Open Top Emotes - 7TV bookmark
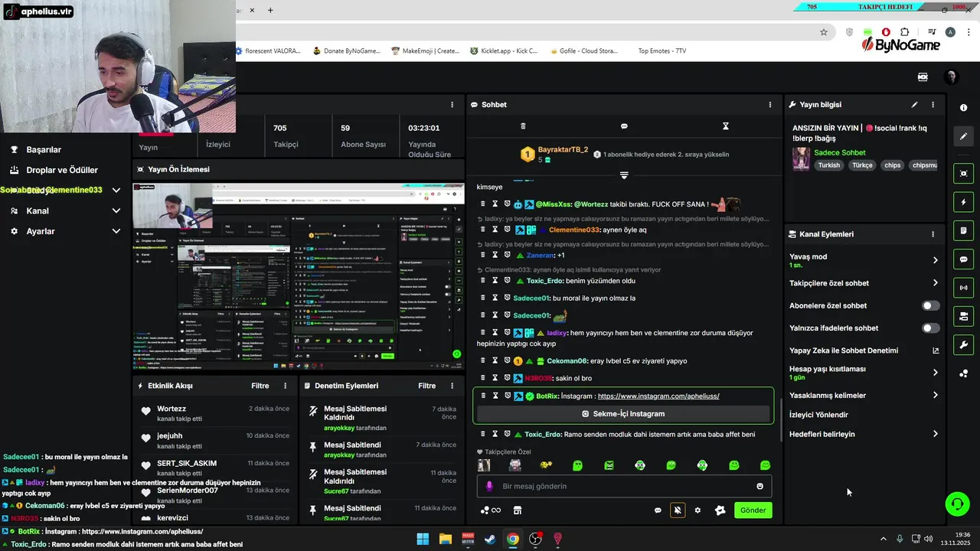The image size is (980, 551). pos(661,51)
